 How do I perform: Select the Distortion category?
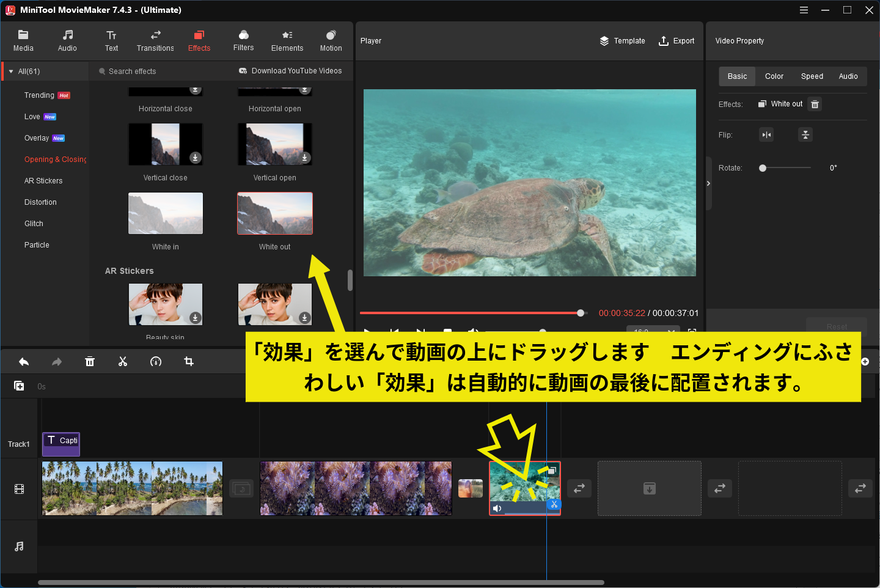pos(40,202)
